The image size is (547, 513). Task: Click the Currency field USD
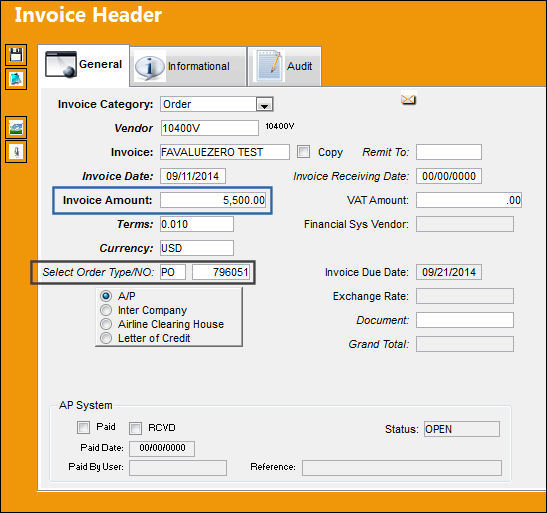coord(197,248)
